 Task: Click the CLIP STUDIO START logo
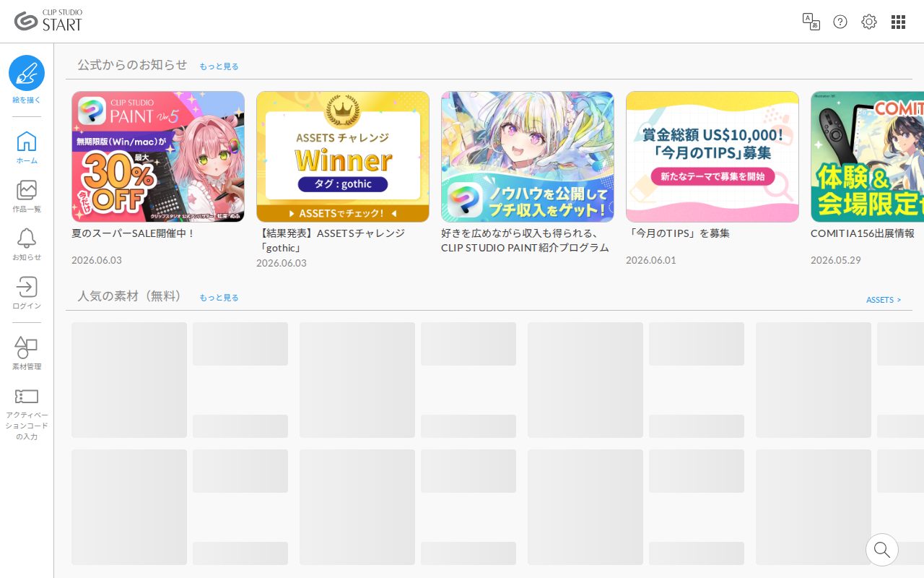point(48,21)
